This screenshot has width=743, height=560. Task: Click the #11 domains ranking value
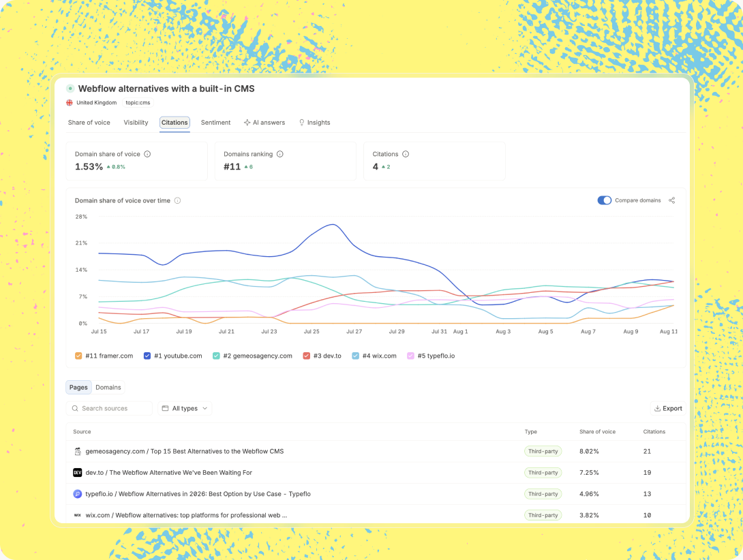pyautogui.click(x=232, y=167)
